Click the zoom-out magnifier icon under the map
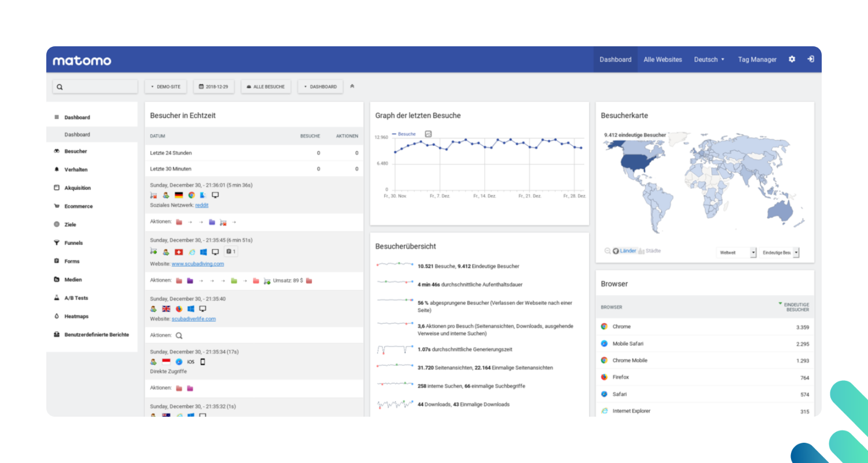The width and height of the screenshot is (868, 463). point(608,251)
